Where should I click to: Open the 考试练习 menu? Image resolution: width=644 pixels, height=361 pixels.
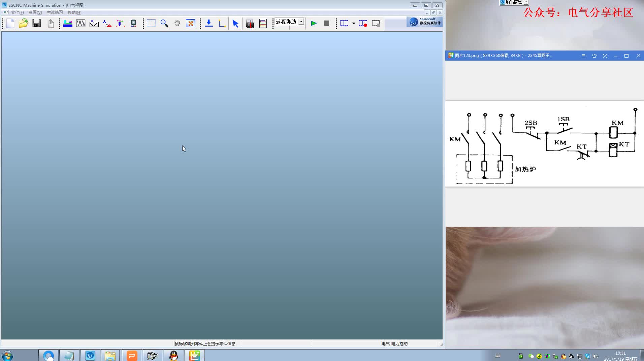55,12
